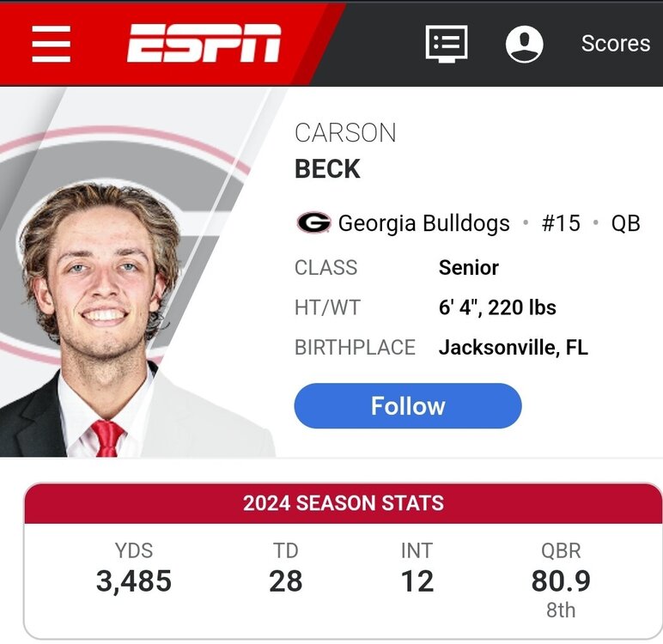Image resolution: width=663 pixels, height=644 pixels.
Task: Click the QB position label
Action: (x=625, y=223)
